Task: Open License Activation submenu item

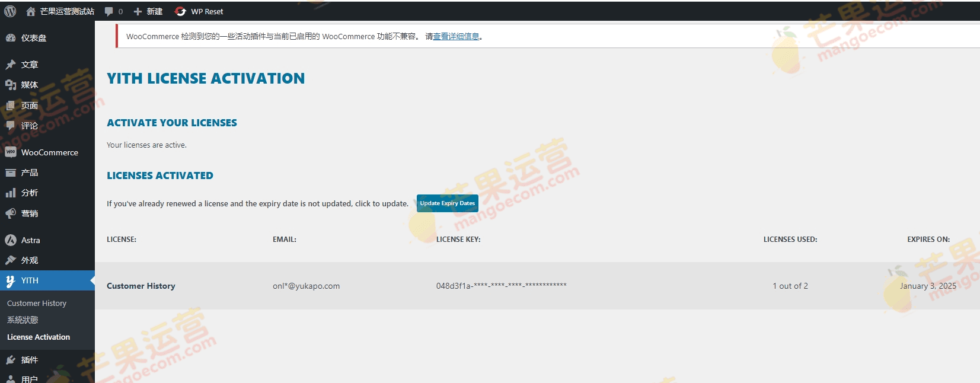Action: (x=39, y=337)
